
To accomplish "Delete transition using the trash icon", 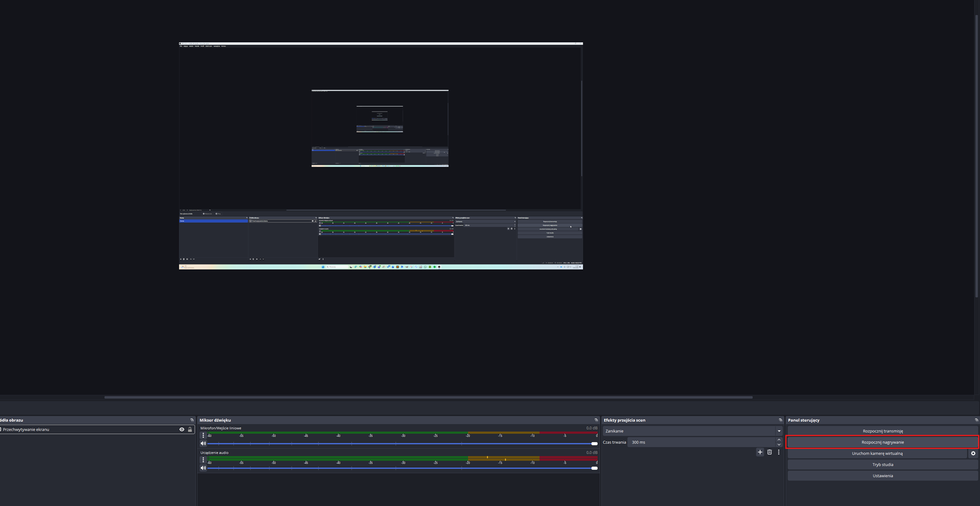I will [x=770, y=452].
